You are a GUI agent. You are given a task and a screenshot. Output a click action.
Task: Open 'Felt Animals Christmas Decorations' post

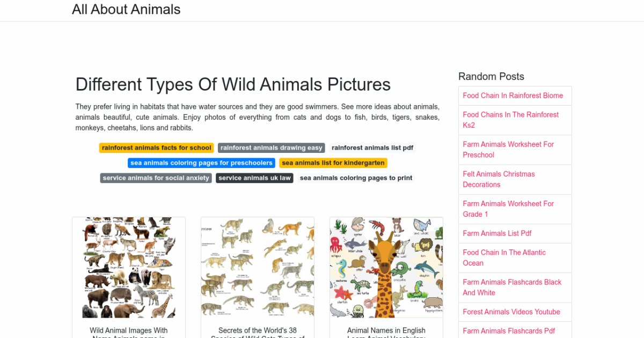tap(499, 179)
